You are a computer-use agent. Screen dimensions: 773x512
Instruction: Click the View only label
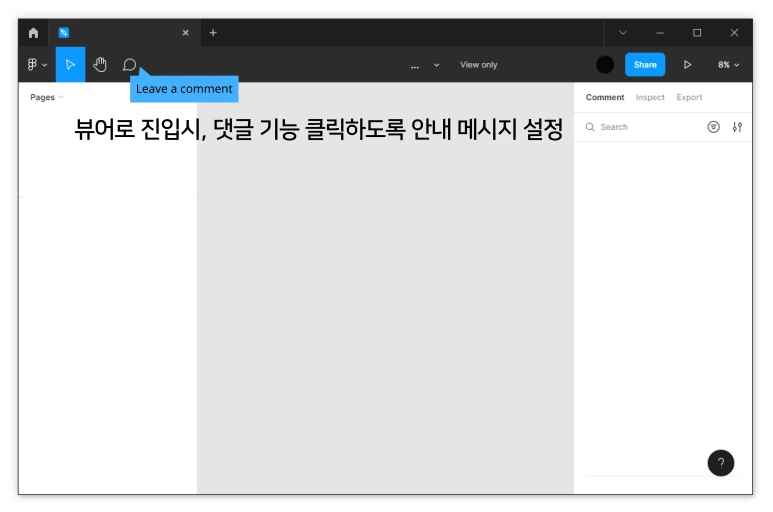(479, 65)
